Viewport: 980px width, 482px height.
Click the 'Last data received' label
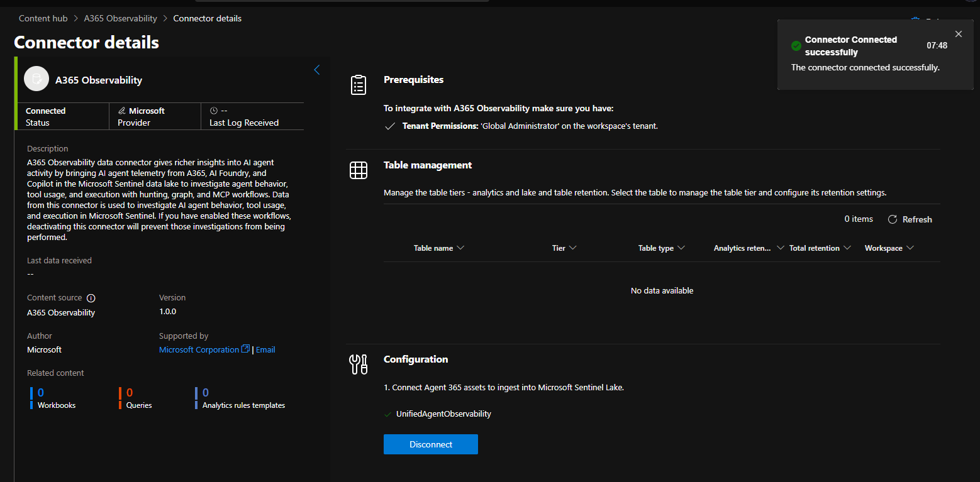click(x=59, y=260)
